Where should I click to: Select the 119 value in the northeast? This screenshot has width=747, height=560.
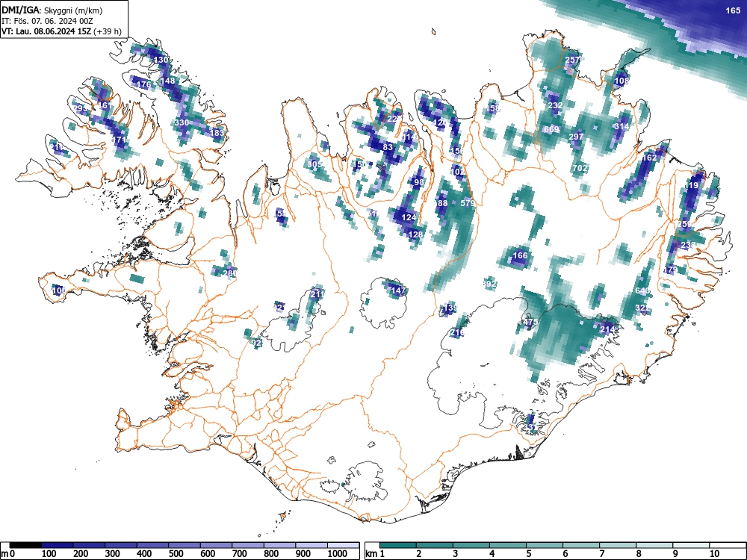pos(691,186)
